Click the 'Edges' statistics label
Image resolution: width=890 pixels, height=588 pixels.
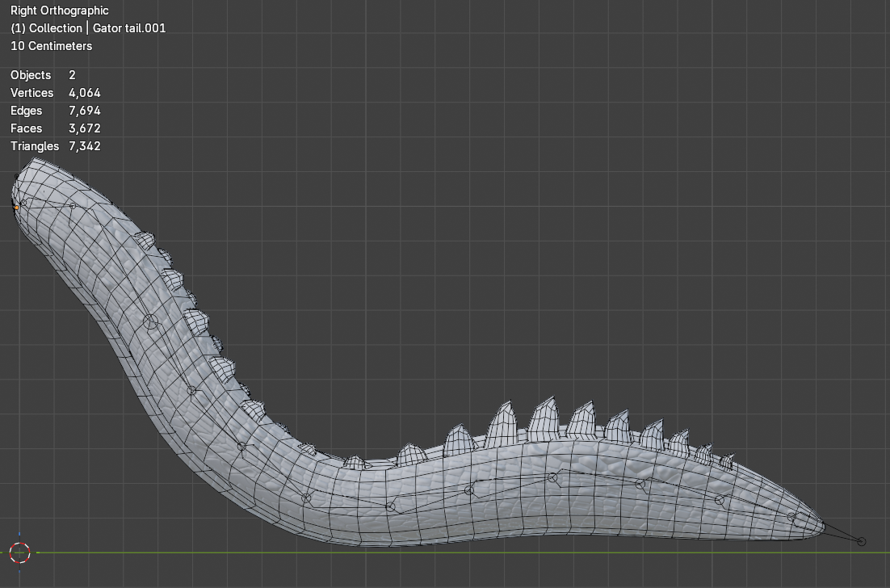26,111
